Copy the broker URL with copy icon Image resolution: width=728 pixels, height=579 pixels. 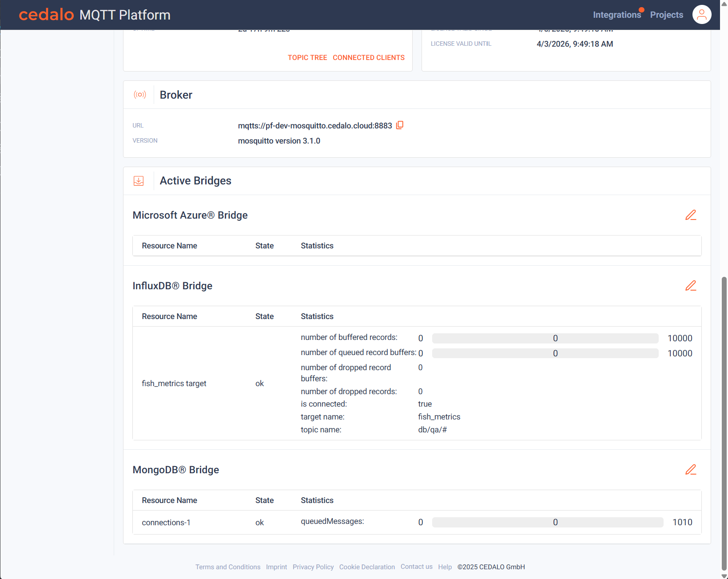[400, 125]
